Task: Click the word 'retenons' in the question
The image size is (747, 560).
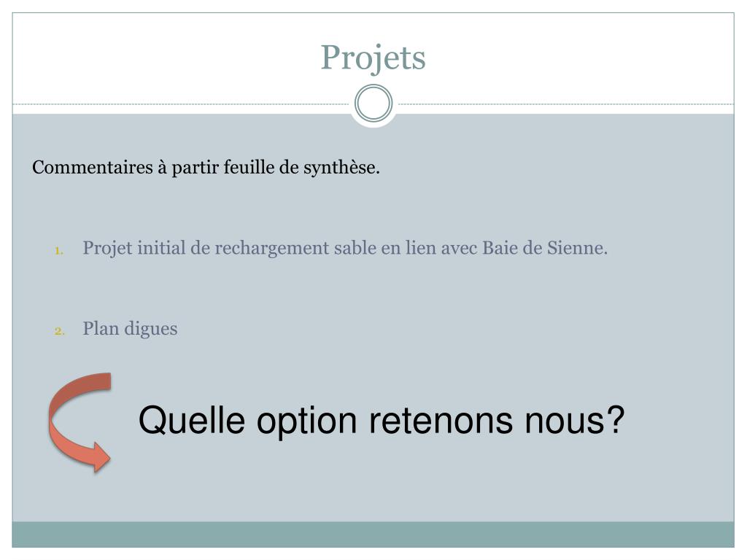Action: [441, 421]
